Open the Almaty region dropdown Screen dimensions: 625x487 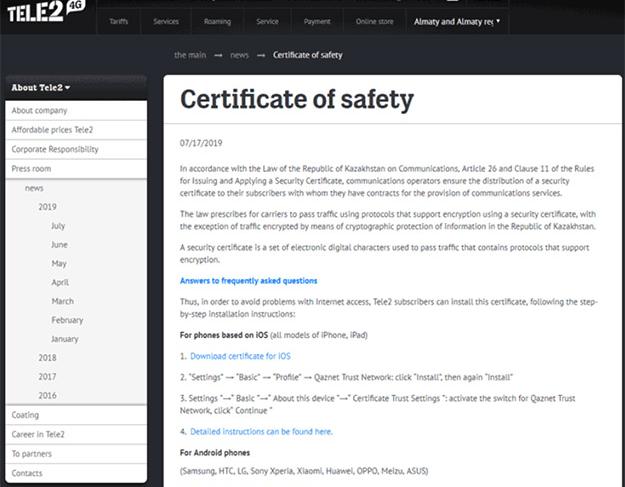click(x=457, y=22)
